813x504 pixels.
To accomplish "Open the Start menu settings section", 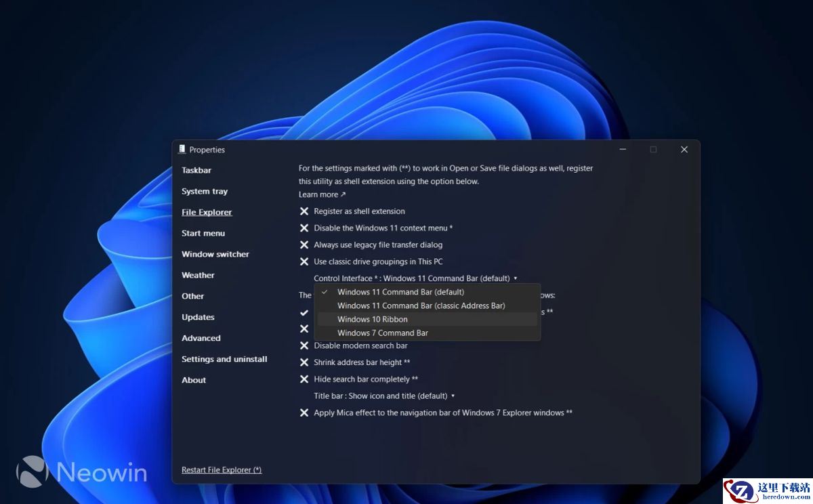I will click(x=203, y=233).
